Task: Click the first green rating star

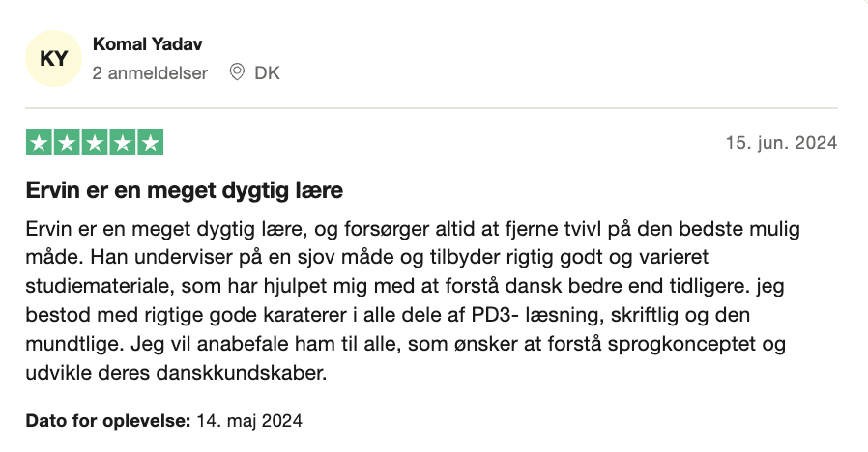Action: [39, 143]
